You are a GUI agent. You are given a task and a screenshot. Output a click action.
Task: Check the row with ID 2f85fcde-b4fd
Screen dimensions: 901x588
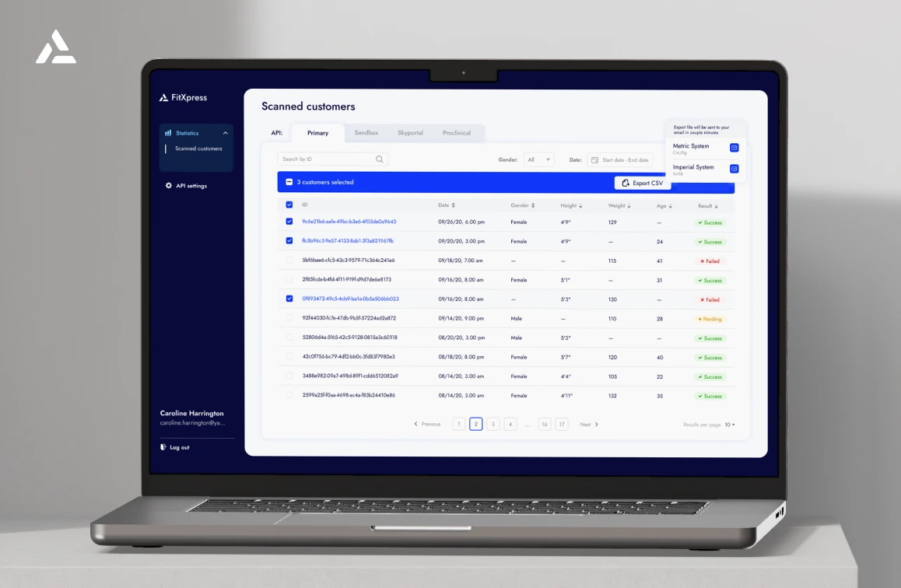pyautogui.click(x=289, y=279)
